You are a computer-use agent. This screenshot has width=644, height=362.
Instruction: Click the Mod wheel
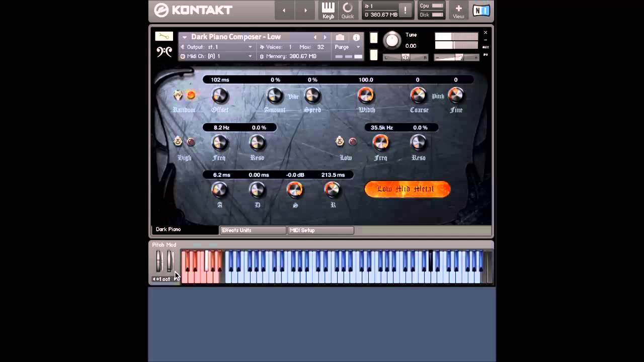tap(170, 261)
